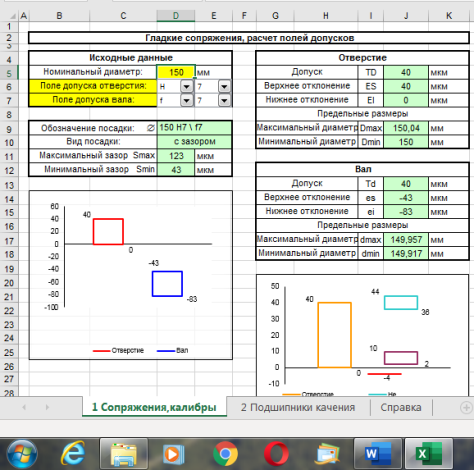Open the 'Справка' sheet tab
475x470 pixels.
(x=401, y=407)
